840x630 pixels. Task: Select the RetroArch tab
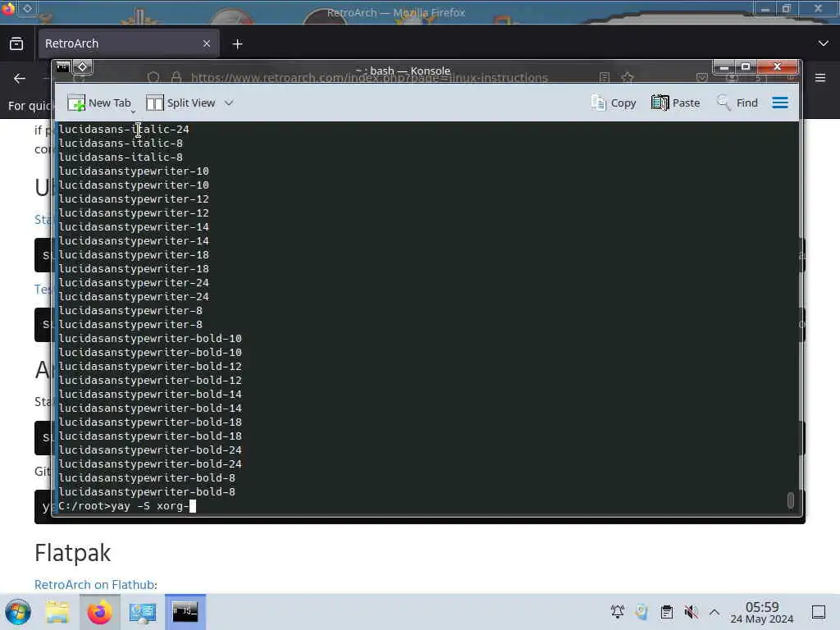(x=128, y=43)
